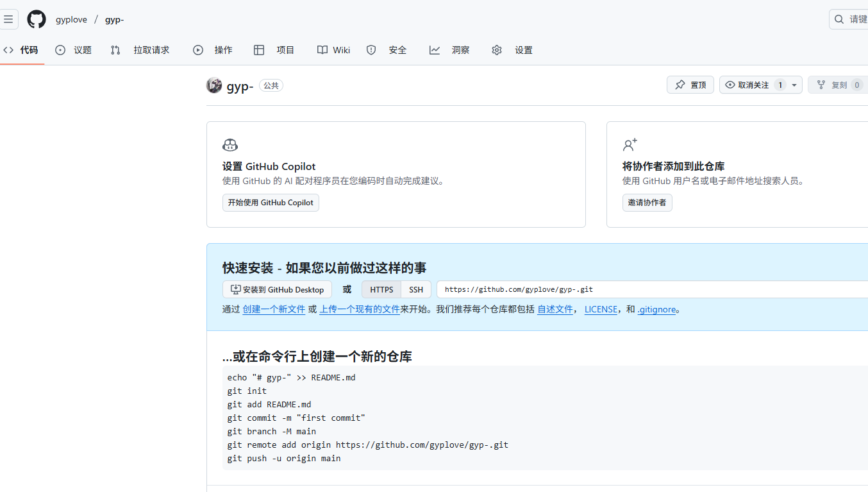This screenshot has height=492, width=868.
Task: Click the 公共 visibility badge
Action: click(x=271, y=85)
